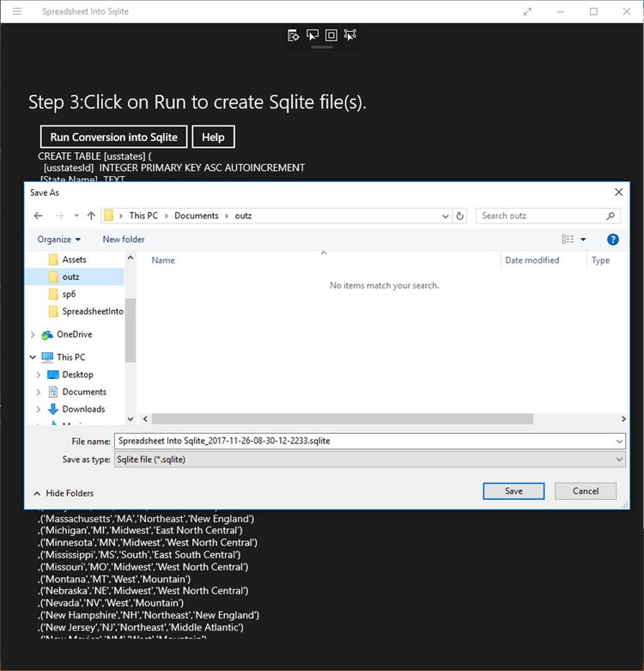Select This PC in the navigation tree
The height and width of the screenshot is (671, 644).
click(x=71, y=357)
